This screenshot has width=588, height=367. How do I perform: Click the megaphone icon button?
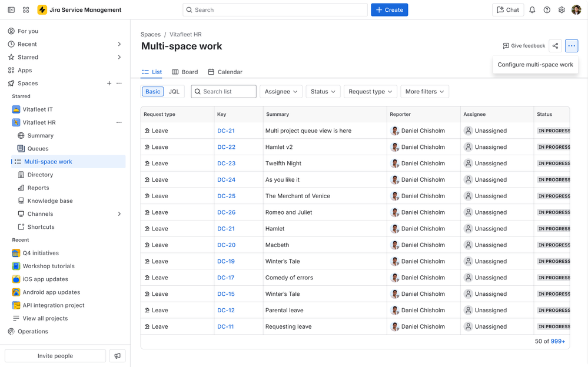(117, 356)
